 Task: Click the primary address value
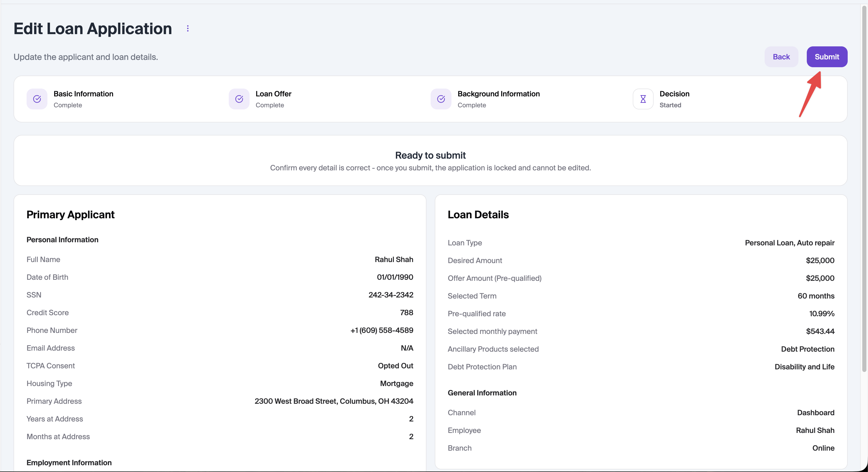334,401
